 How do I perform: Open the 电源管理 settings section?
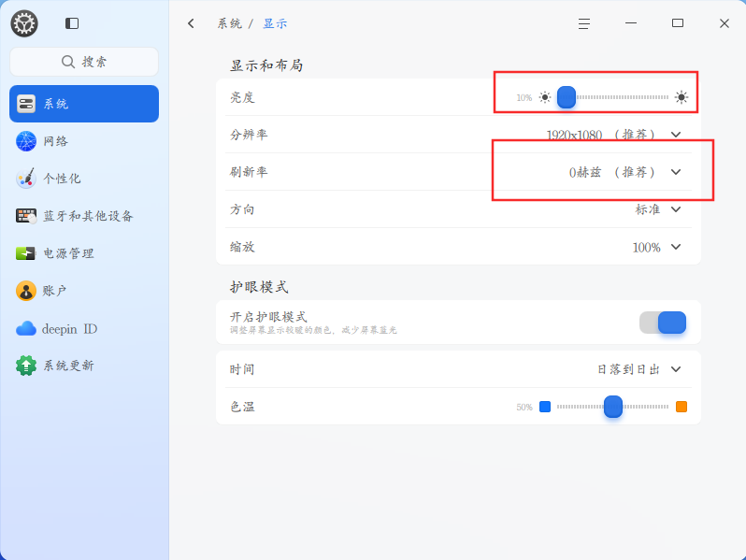(x=84, y=253)
